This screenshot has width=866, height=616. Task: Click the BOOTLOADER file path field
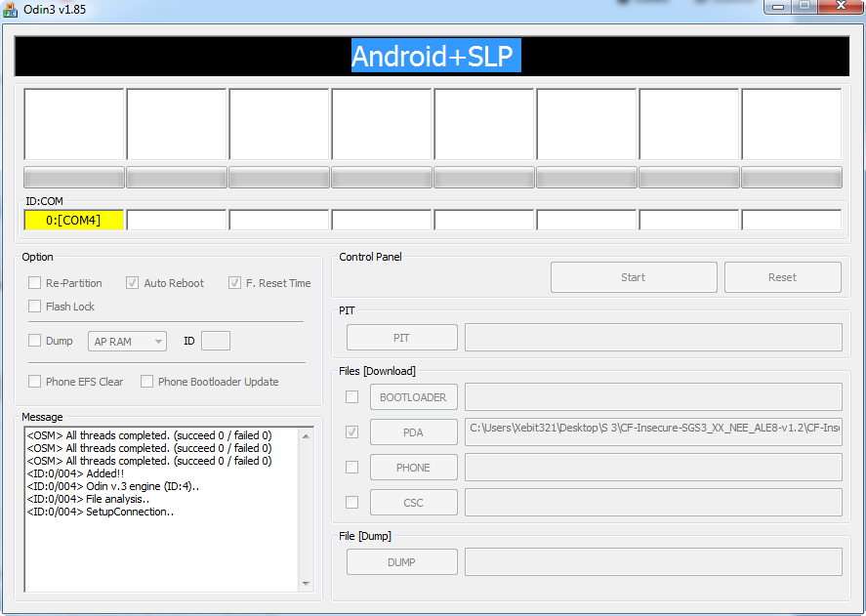point(653,397)
